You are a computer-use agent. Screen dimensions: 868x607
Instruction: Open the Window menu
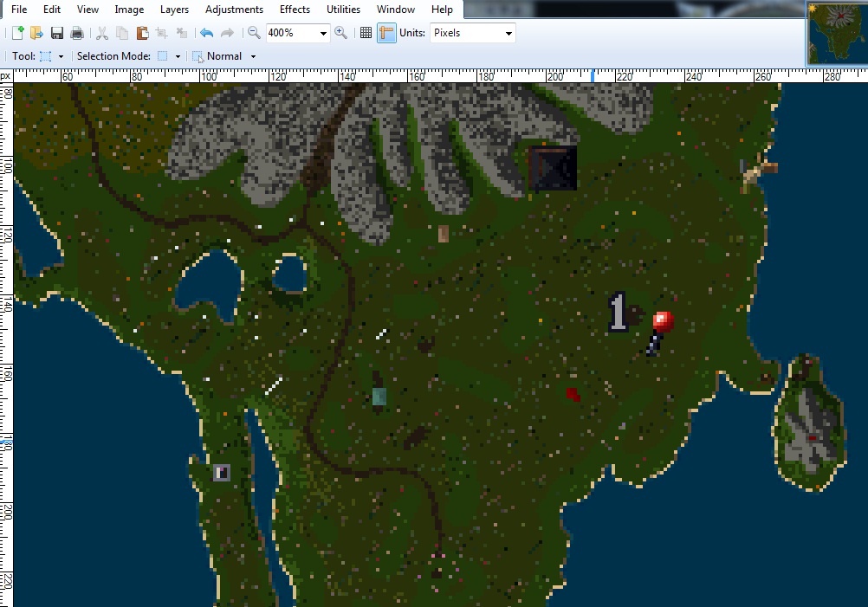point(396,10)
